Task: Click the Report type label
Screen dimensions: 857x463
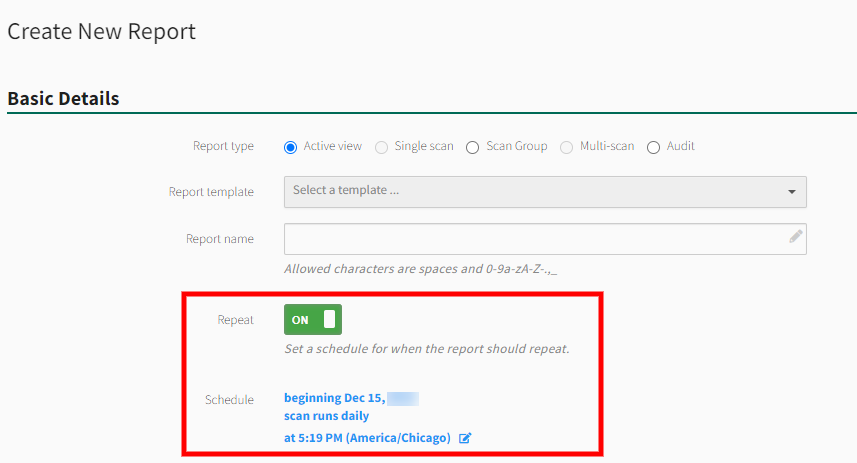Action: pyautogui.click(x=223, y=146)
